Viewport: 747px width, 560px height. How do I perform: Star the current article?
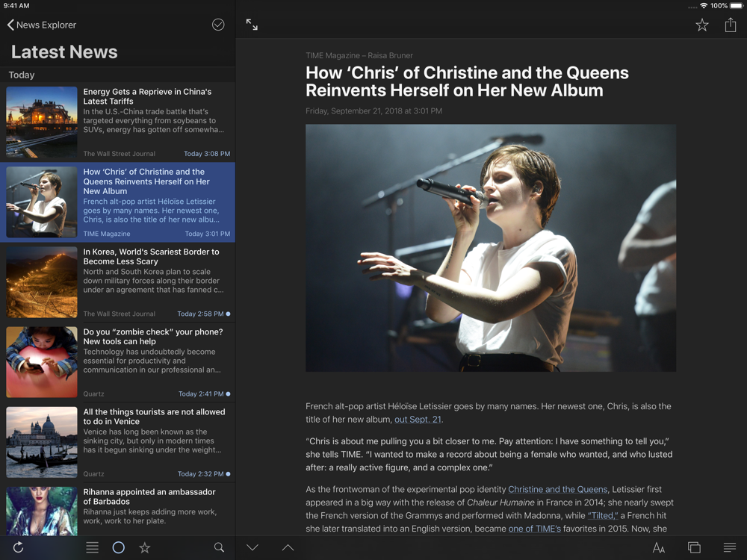click(701, 25)
